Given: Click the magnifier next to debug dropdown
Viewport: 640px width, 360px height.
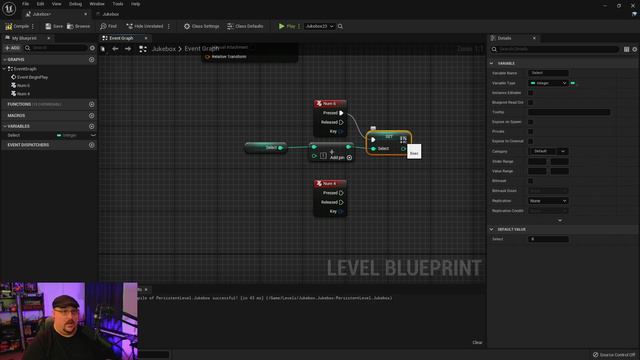Looking at the screenshot, I should [340, 26].
